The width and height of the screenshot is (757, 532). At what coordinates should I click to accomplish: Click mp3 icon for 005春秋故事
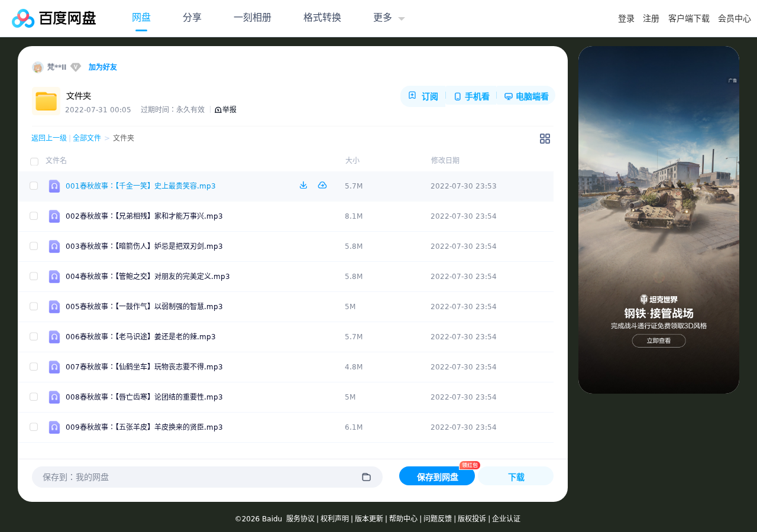pos(54,307)
